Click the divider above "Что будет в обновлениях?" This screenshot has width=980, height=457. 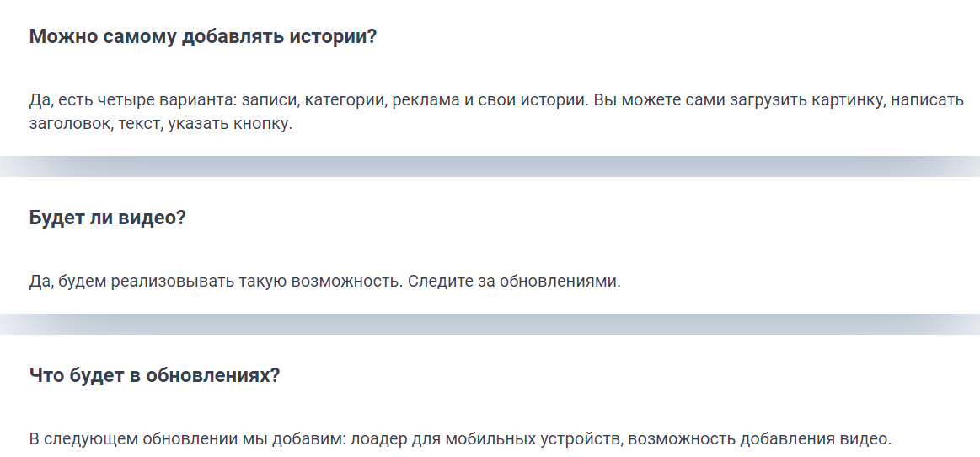click(490, 325)
